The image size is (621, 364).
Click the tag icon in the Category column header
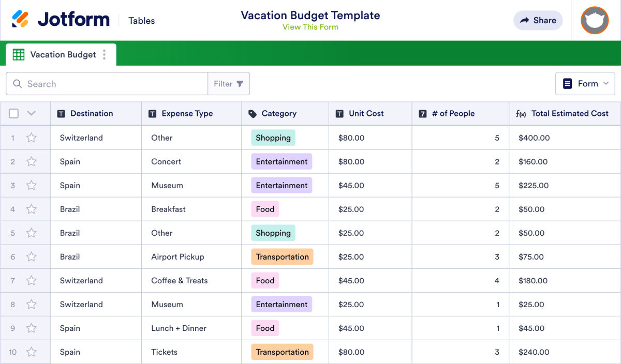pyautogui.click(x=252, y=113)
